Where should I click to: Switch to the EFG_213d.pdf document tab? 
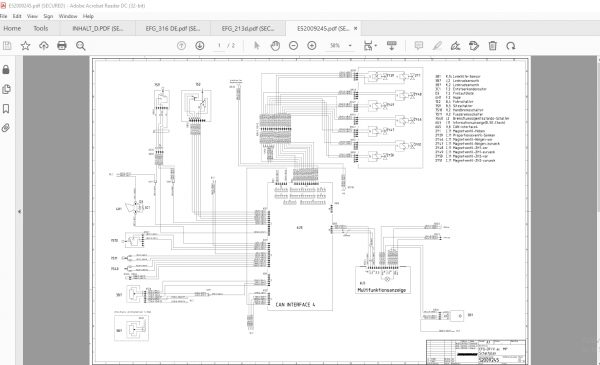(x=248, y=28)
